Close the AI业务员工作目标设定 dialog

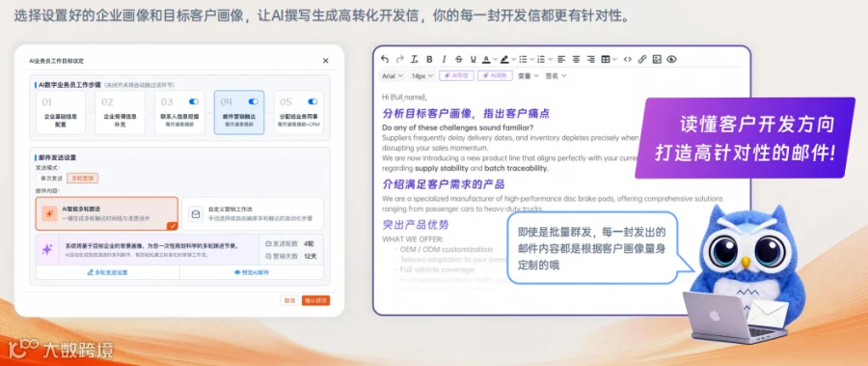(326, 61)
